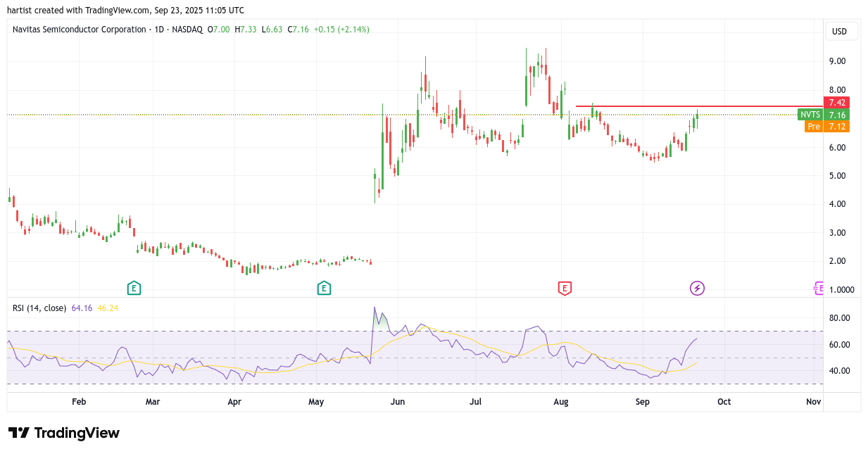Click the RSI (14, close) indicator label
The image size is (868, 454).
(x=39, y=308)
